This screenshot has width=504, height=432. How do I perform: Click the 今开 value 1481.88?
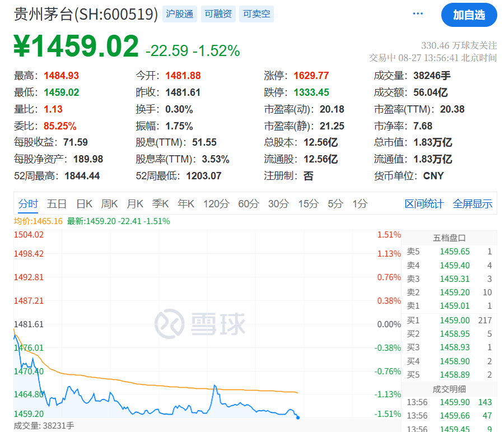[x=183, y=76]
